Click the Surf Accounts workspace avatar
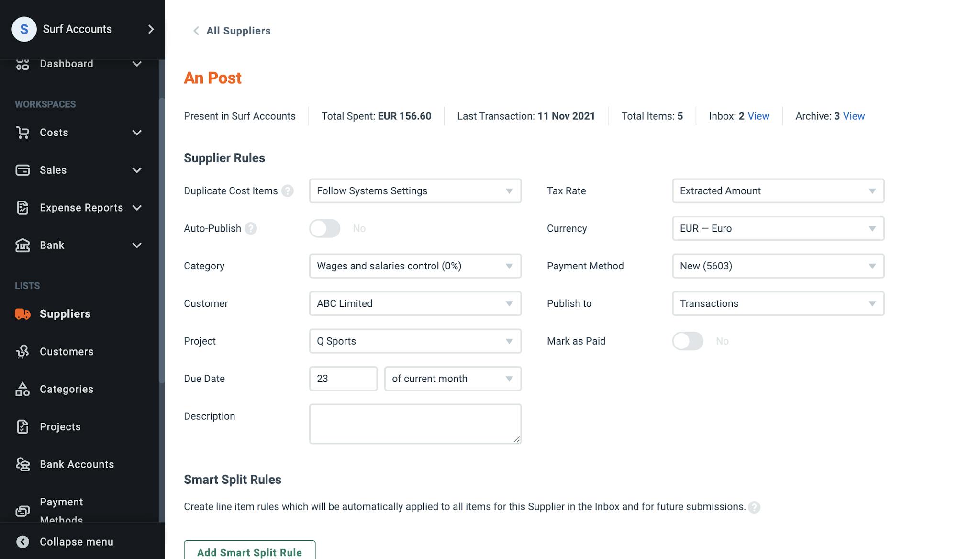 click(24, 29)
